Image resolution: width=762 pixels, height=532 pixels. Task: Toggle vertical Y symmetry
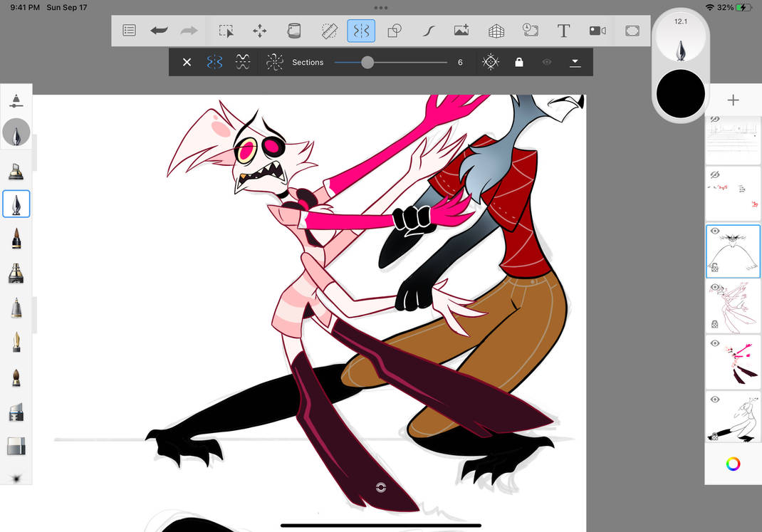[x=214, y=62]
